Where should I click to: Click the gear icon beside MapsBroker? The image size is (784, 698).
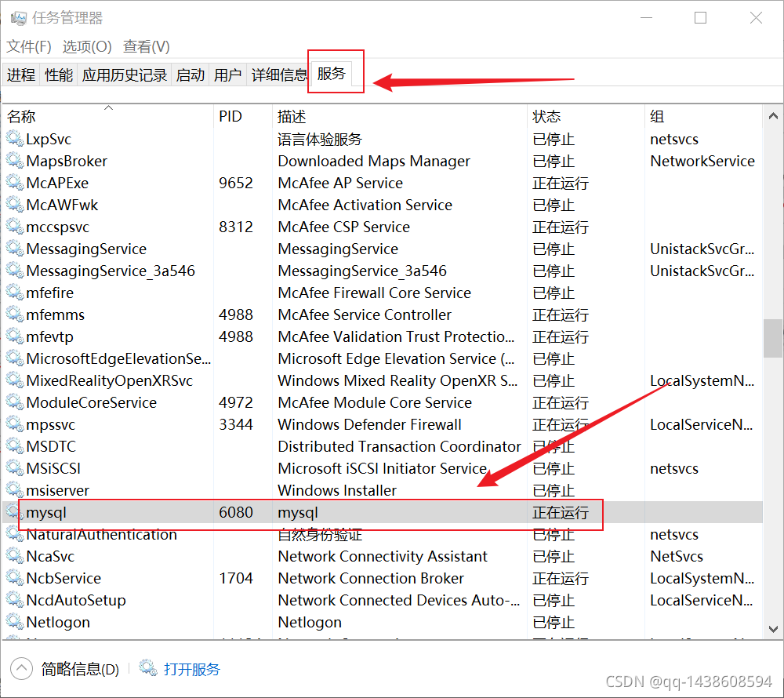(x=14, y=161)
